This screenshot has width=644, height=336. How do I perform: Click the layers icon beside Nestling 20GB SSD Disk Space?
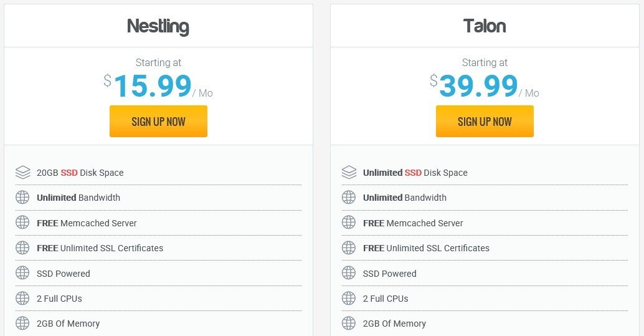pos(22,172)
